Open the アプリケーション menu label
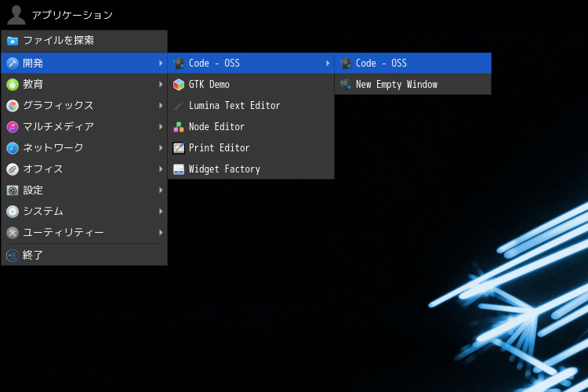 [x=72, y=15]
